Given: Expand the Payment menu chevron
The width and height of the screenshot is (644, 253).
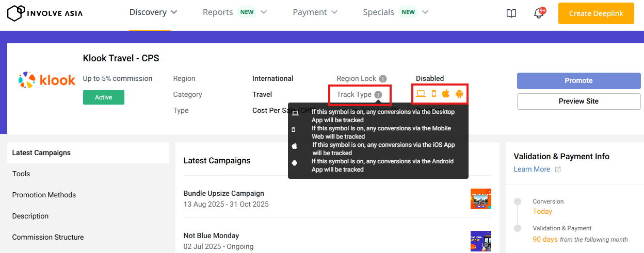Looking at the screenshot, I should click(x=334, y=12).
